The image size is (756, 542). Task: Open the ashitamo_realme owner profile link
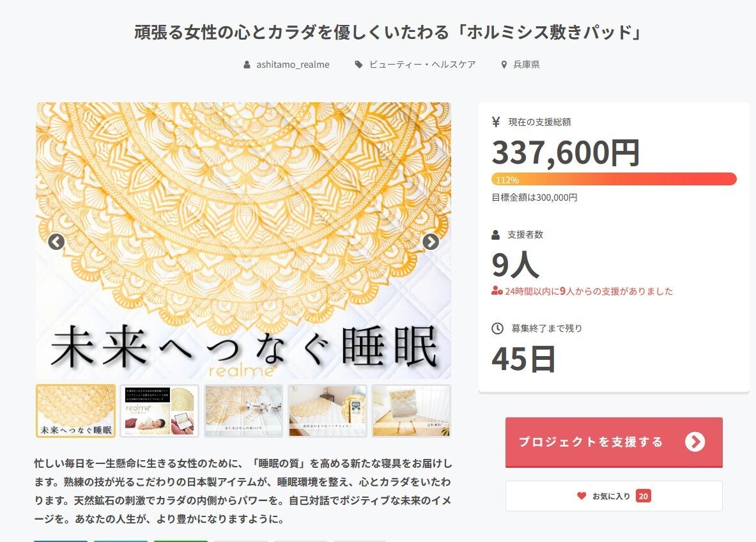click(293, 65)
